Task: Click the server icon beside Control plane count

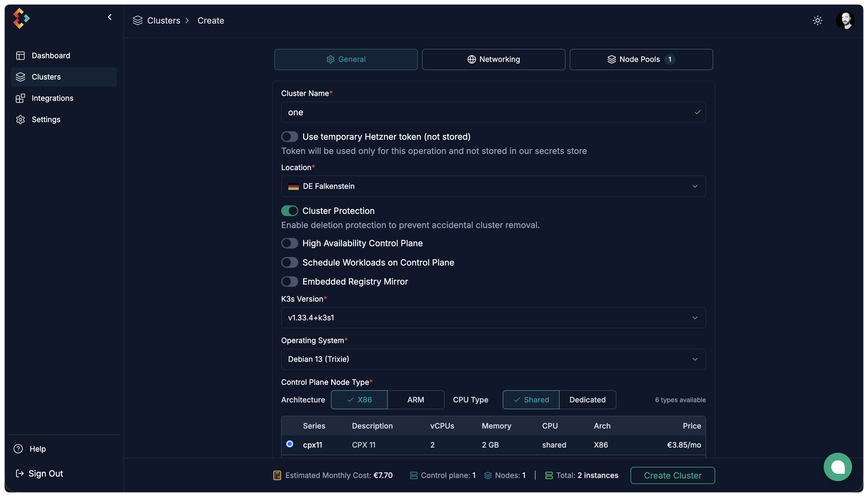Action: [x=413, y=475]
